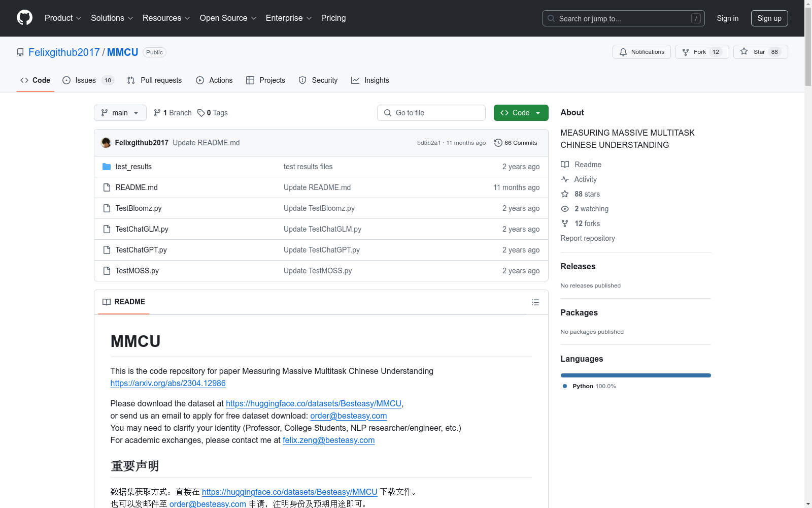Screen dimensions: 812x508
Task: Switch to the Pull requests tab
Action: click(154, 80)
